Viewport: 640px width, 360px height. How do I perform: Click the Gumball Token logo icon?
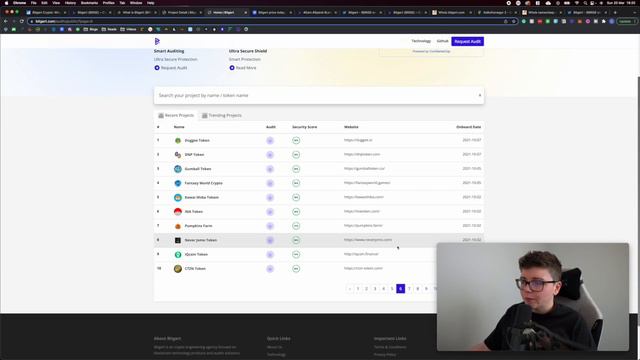tap(178, 169)
